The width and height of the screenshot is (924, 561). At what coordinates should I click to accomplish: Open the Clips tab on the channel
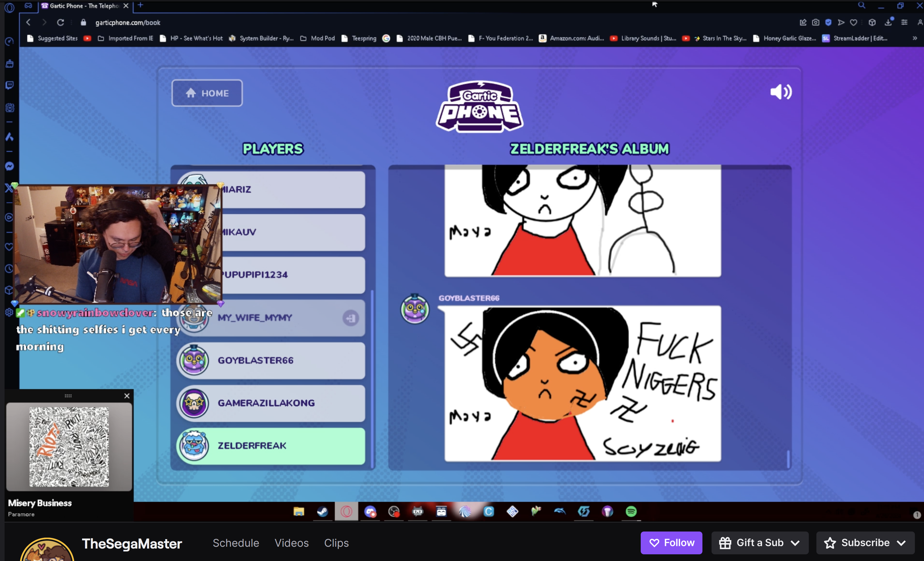(336, 543)
